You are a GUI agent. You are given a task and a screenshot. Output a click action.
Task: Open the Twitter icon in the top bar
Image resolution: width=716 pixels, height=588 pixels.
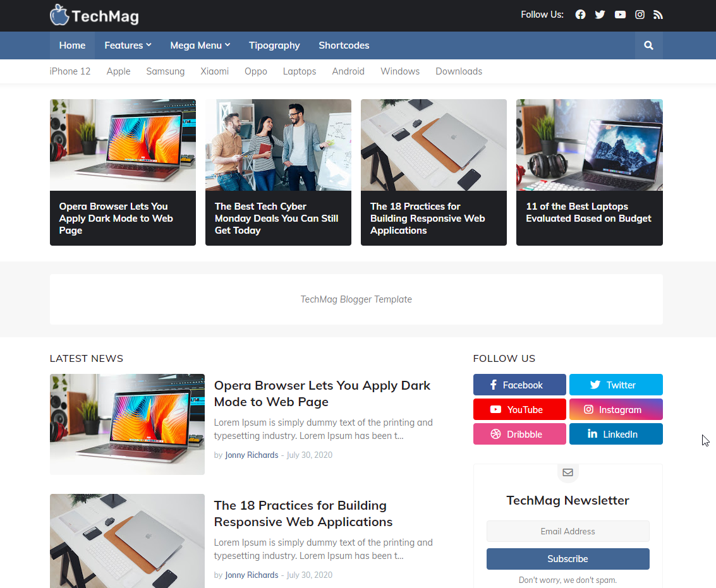point(600,15)
